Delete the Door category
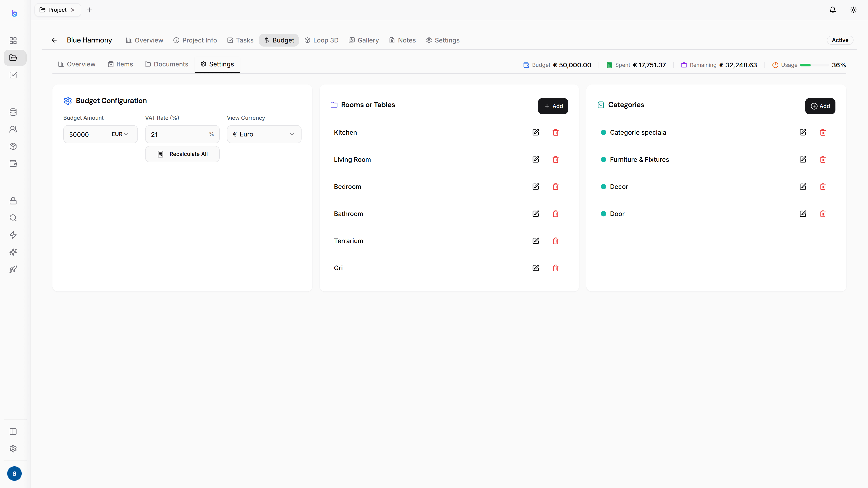 pyautogui.click(x=823, y=214)
